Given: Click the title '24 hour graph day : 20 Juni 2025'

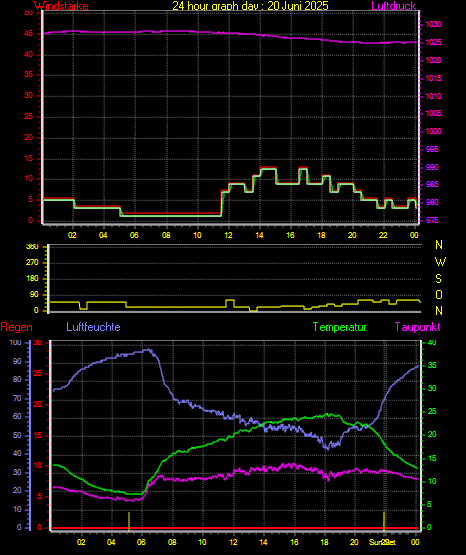Looking at the screenshot, I should pos(251,5).
